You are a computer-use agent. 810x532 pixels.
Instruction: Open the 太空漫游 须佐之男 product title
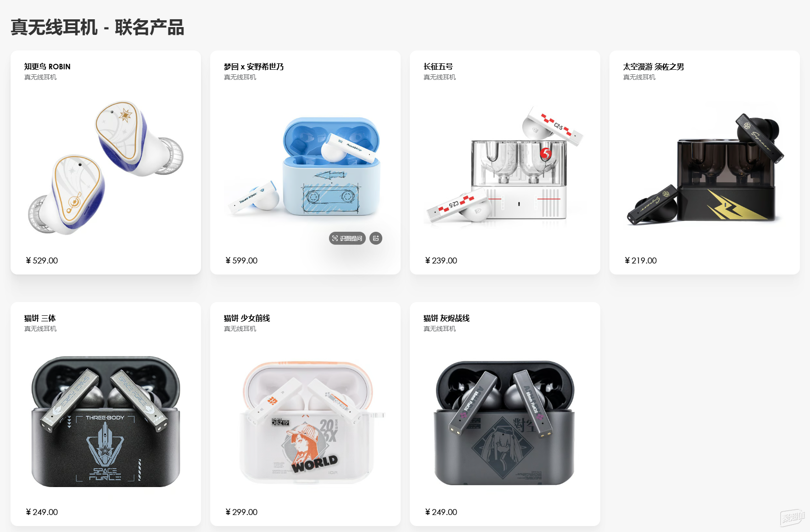pos(654,67)
